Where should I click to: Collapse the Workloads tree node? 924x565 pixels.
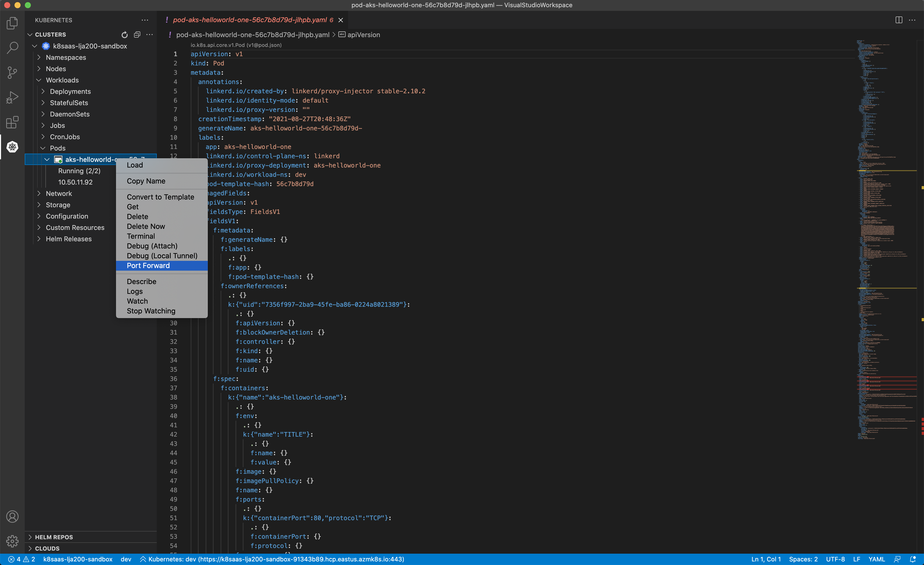(x=39, y=80)
